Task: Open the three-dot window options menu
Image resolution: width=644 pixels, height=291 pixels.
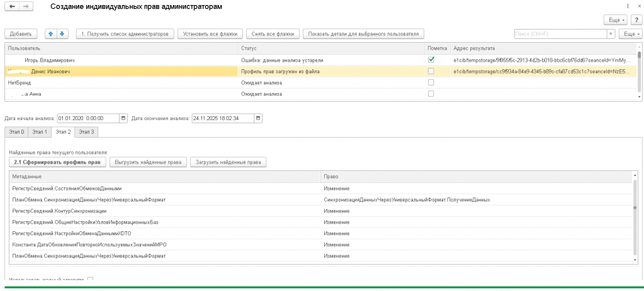Action: (x=628, y=6)
